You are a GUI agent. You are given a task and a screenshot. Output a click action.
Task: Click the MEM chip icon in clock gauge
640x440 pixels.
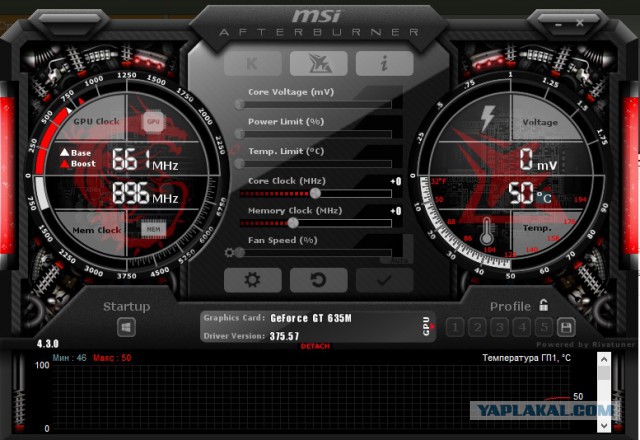tap(153, 229)
